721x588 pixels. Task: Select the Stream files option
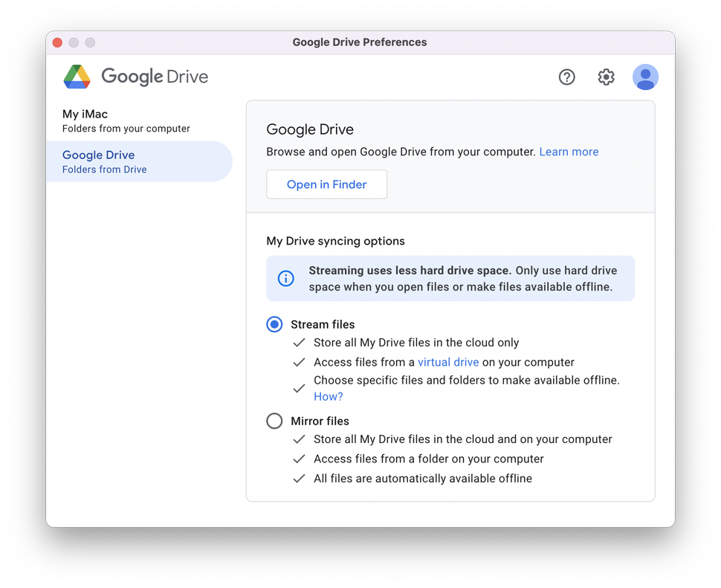[x=274, y=324]
